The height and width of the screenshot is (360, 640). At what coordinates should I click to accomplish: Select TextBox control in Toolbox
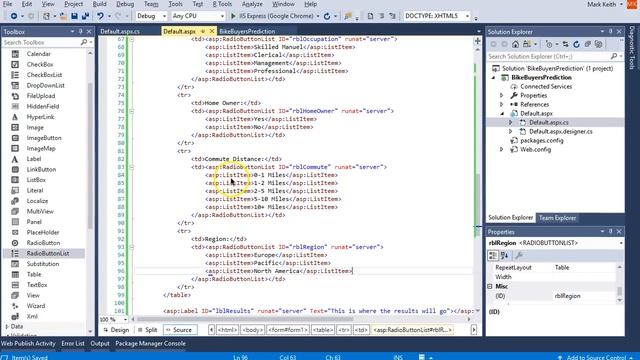pos(37,285)
